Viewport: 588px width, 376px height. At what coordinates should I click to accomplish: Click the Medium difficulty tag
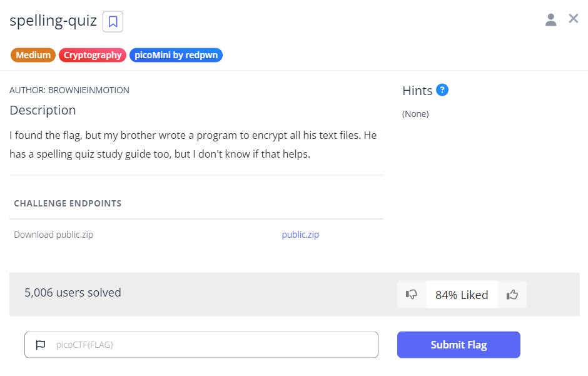pos(33,55)
